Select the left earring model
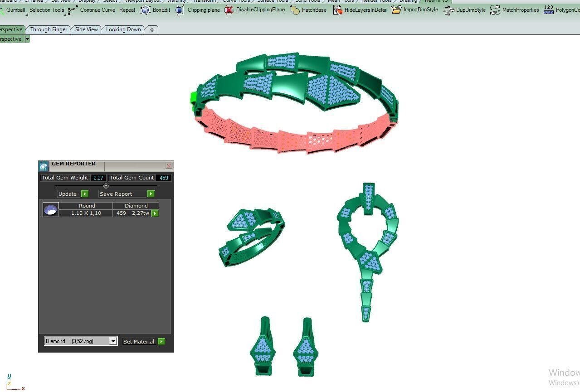Screen dimensions: 580x392 pos(263,347)
